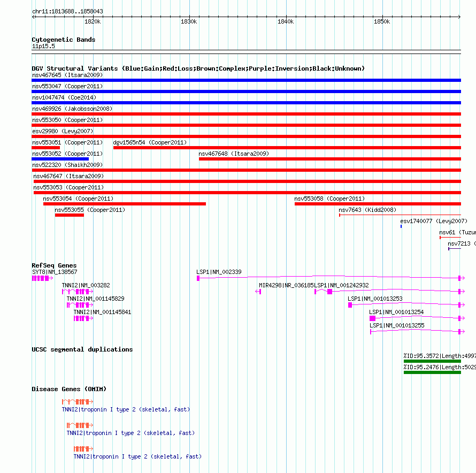This screenshot has height=473, width=476.
Task: Click the nsv553055 (Cooper2011) red bar
Action: coord(70,215)
